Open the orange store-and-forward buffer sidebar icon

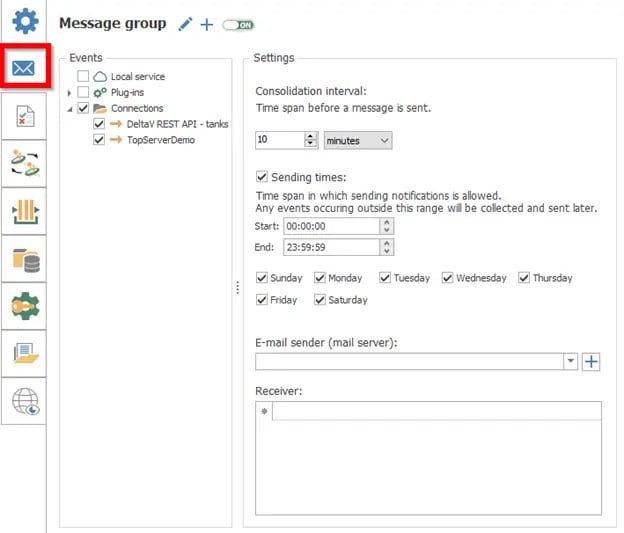(x=25, y=211)
